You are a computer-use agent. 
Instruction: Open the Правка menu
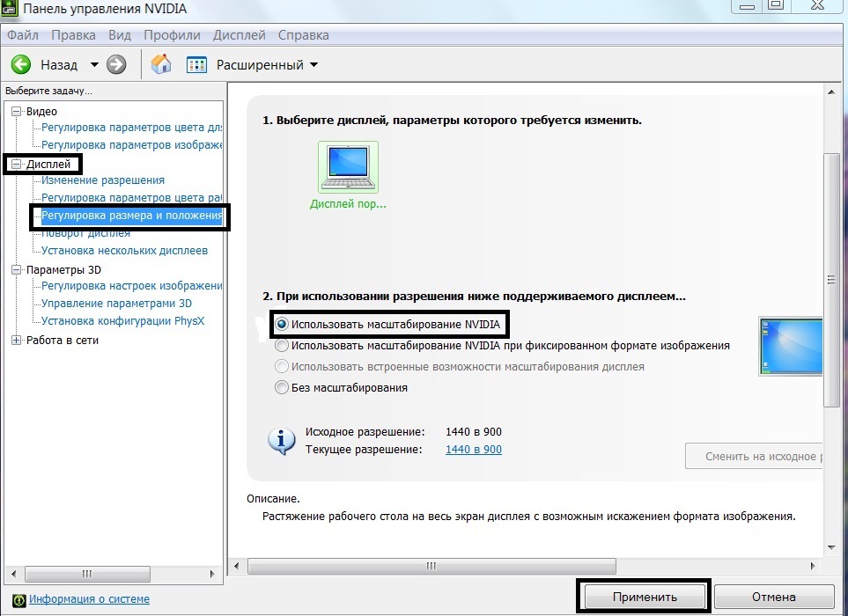74,35
